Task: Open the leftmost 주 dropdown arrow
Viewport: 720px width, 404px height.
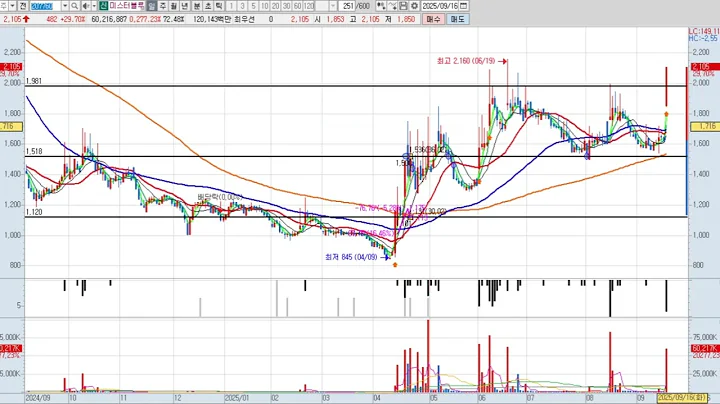Action: (12, 6)
